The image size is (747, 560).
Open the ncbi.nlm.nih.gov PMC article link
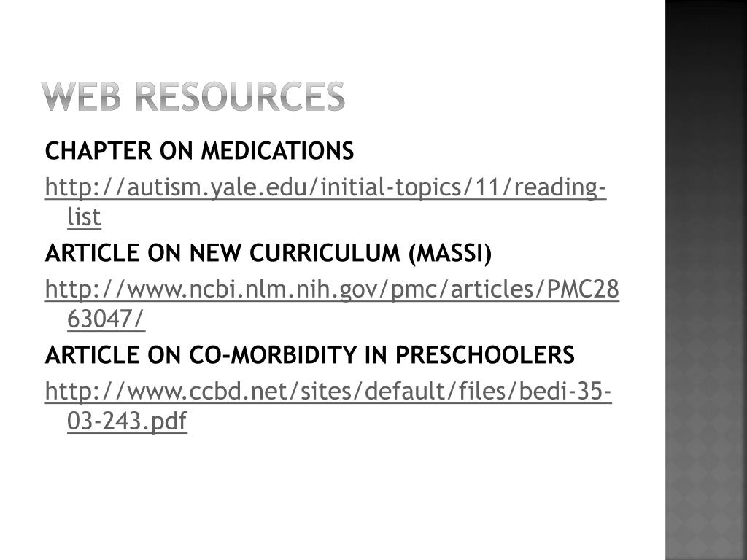(x=332, y=290)
